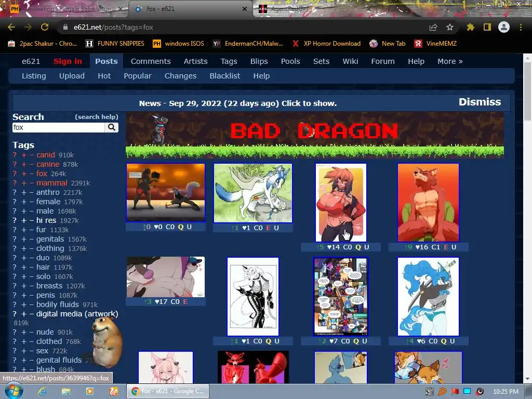Close the 'fox - e621' tab

click(245, 9)
